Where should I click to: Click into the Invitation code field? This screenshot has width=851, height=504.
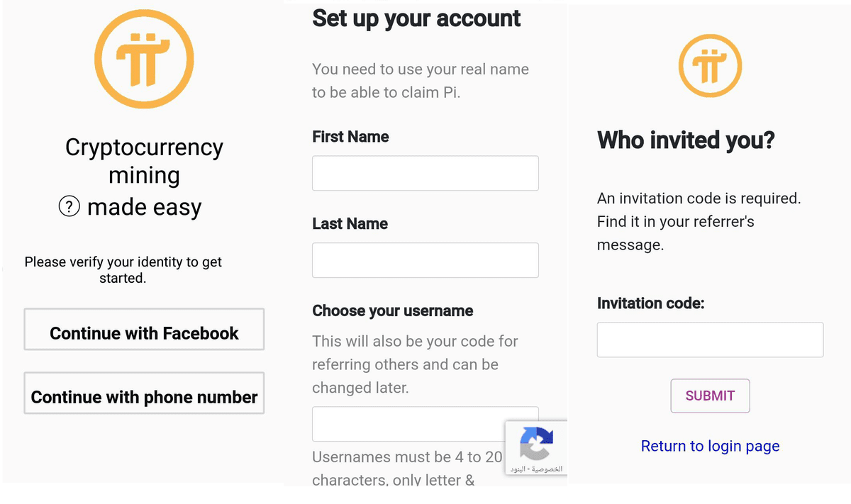710,340
